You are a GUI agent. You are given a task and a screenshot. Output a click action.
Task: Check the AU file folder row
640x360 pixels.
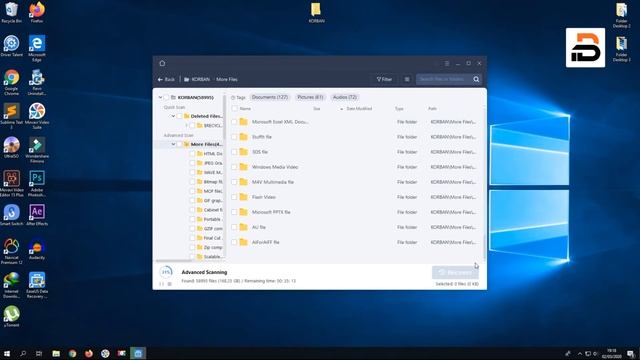coord(234,227)
